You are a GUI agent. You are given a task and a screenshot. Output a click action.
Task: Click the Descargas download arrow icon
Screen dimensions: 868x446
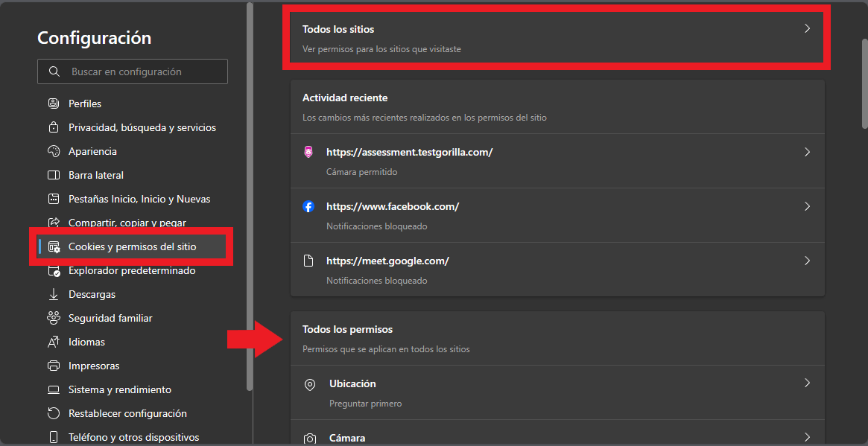click(54, 294)
